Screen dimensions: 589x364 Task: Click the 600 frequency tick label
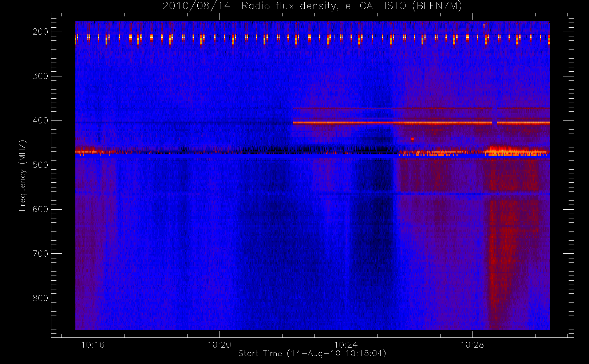(40, 209)
